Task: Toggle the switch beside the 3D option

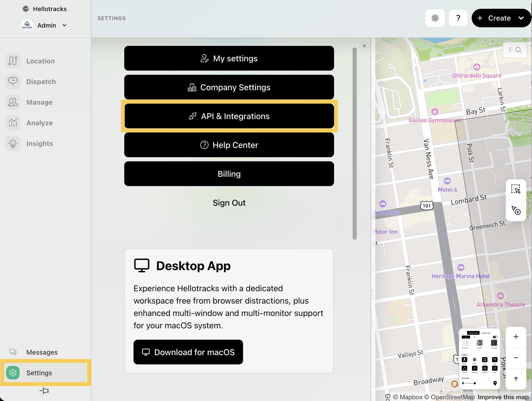Action: click(495, 337)
